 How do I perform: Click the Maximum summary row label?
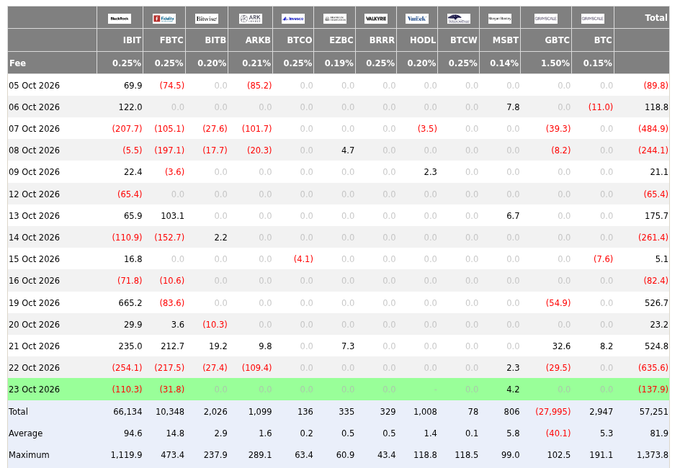[x=29, y=455]
